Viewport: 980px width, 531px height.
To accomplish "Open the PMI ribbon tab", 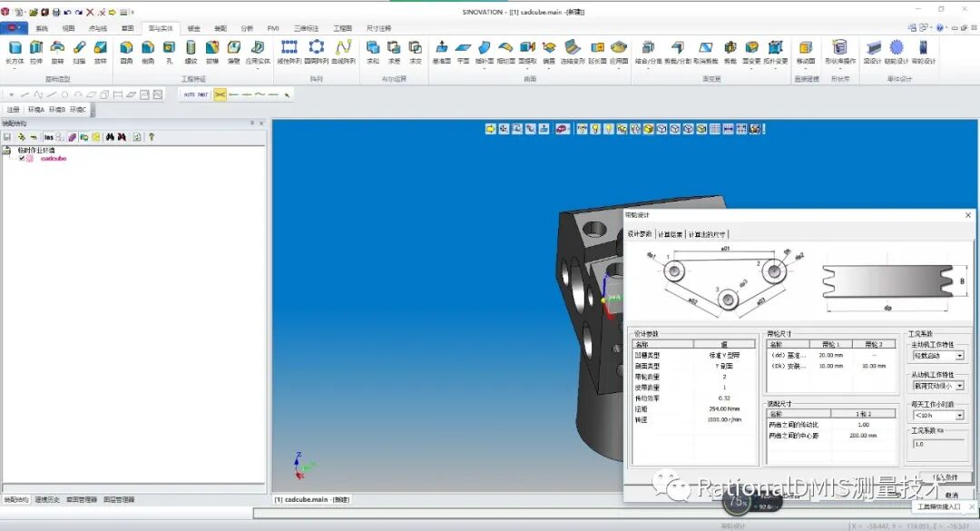I will coord(273,28).
